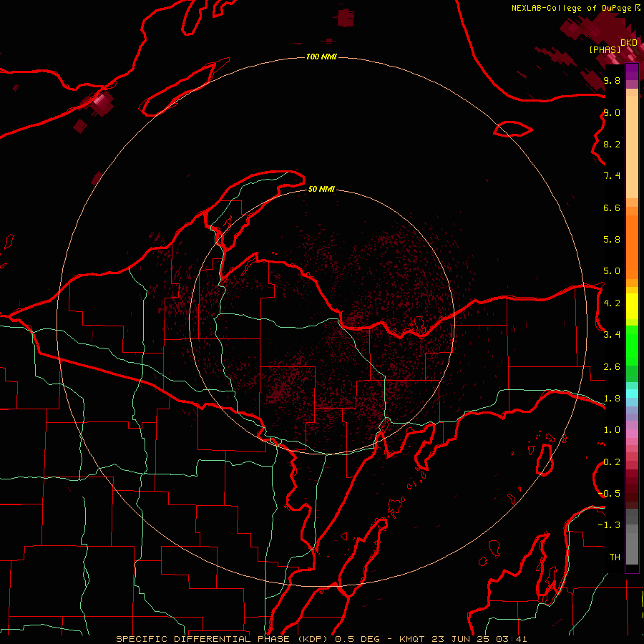Click the "100 NMI" range ring label
The height and width of the screenshot is (644, 644).
click(x=321, y=57)
